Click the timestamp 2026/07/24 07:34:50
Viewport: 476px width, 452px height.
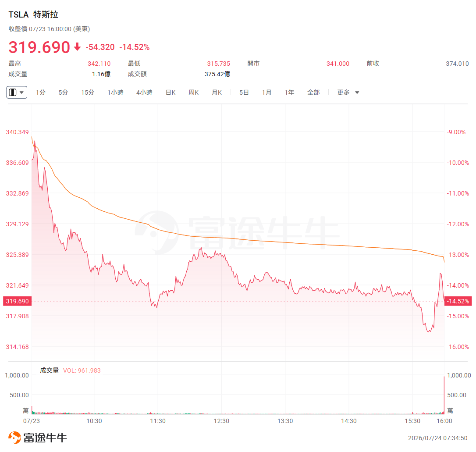coord(438,438)
